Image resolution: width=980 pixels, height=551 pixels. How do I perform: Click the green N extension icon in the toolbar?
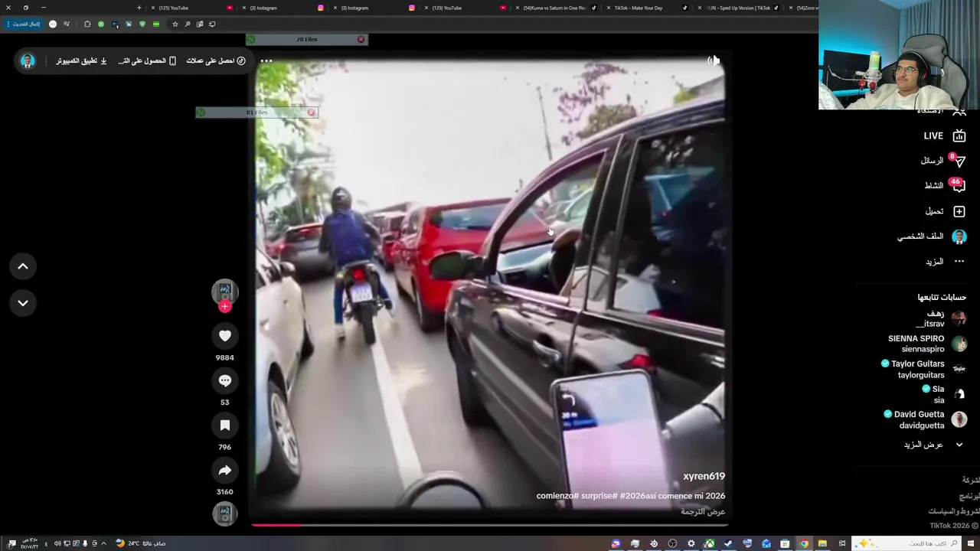pyautogui.click(x=101, y=24)
